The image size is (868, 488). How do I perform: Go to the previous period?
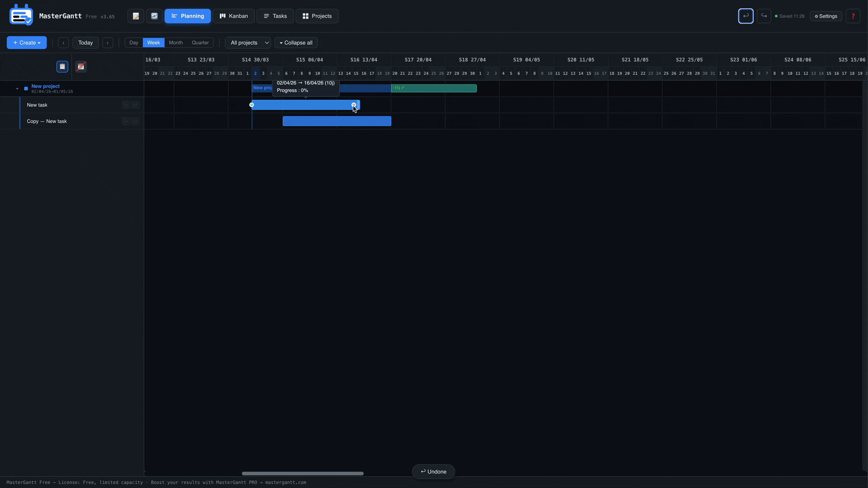[x=63, y=43]
